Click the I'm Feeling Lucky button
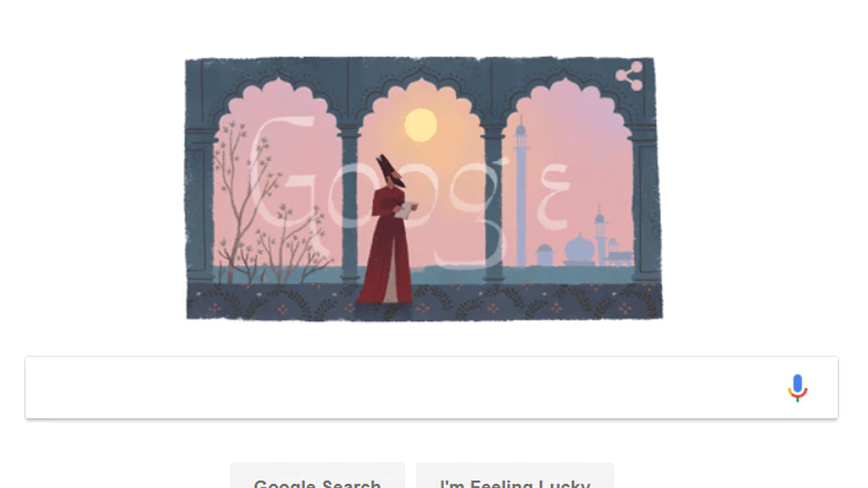Viewport: 868px width, 488px height. point(515,479)
